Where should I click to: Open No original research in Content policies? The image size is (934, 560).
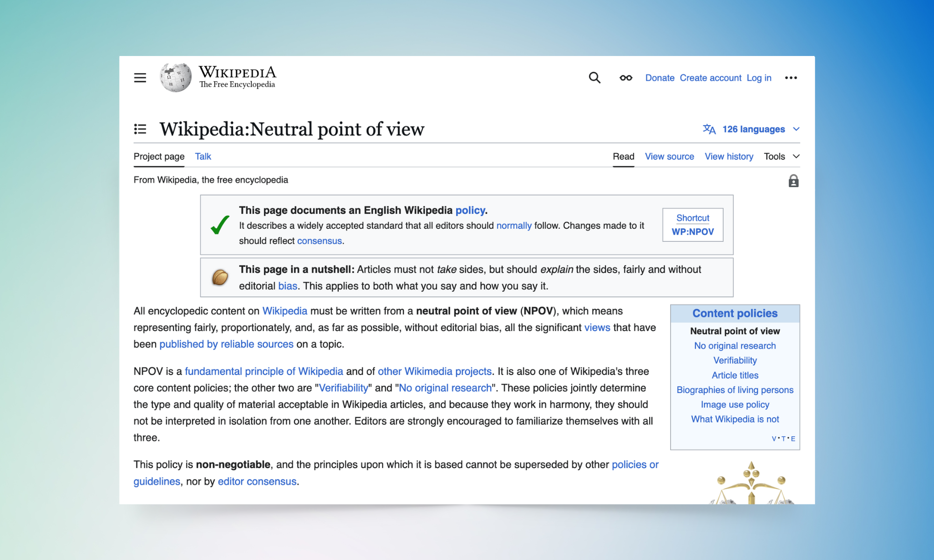point(735,346)
